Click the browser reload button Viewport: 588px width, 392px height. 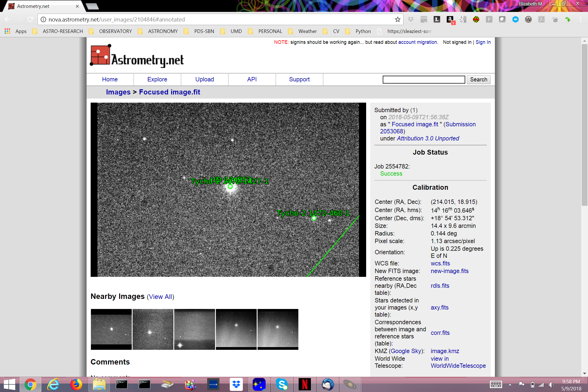click(x=30, y=20)
